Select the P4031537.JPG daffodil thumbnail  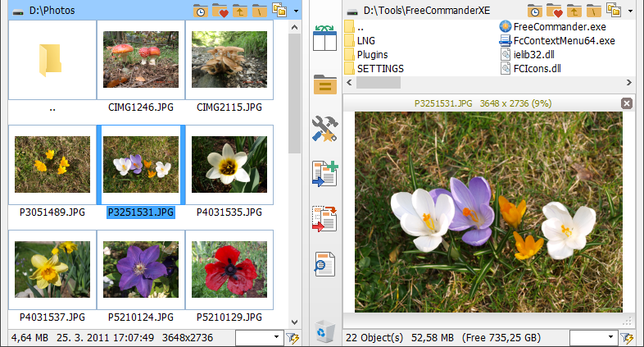pos(52,269)
